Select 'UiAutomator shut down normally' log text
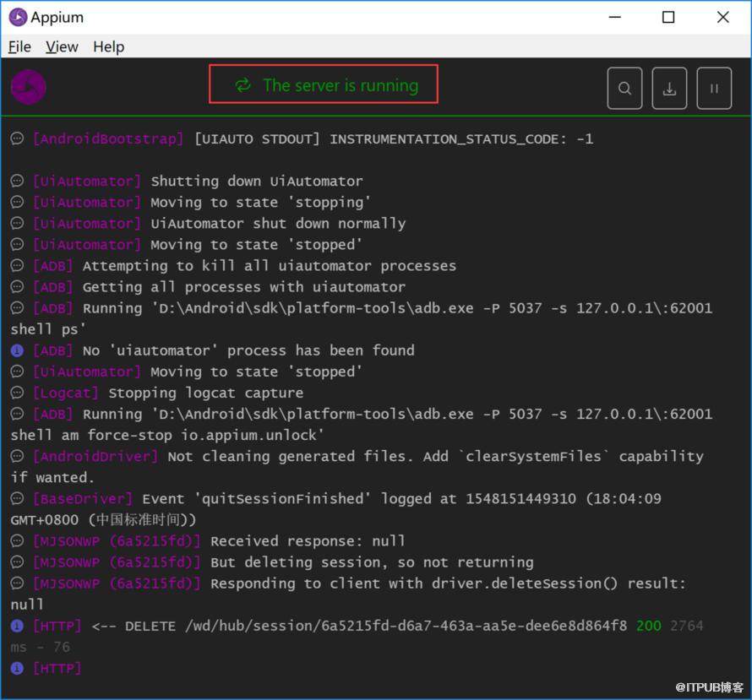The image size is (752, 700). click(278, 223)
